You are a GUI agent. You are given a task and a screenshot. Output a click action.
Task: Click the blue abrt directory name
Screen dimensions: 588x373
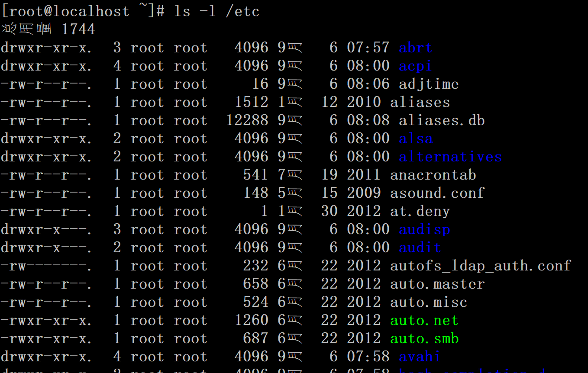click(x=416, y=48)
